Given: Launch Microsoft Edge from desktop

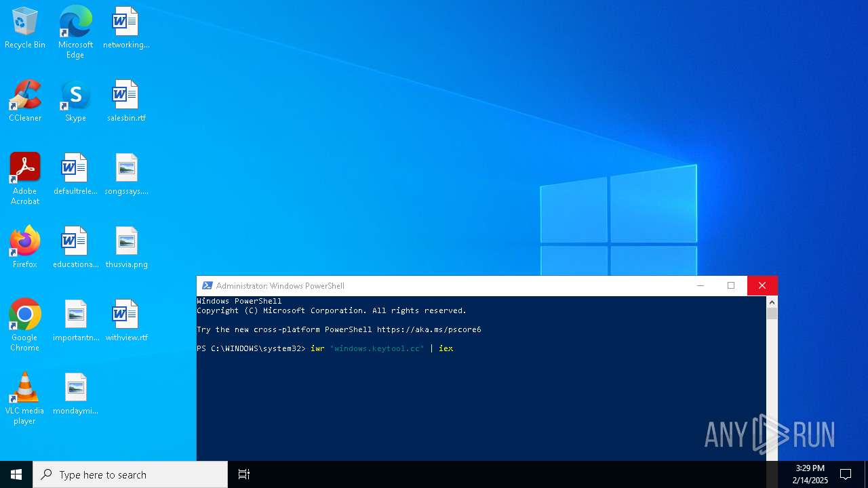Looking at the screenshot, I should point(75,32).
